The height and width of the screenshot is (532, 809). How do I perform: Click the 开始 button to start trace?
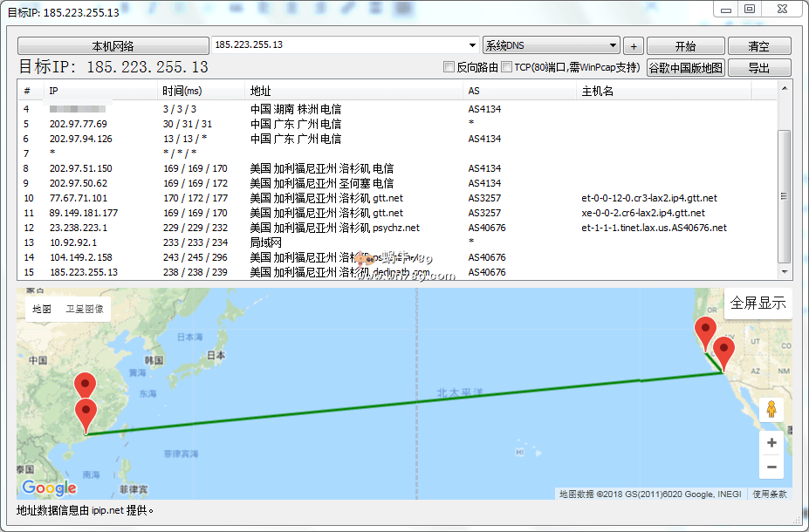point(685,46)
